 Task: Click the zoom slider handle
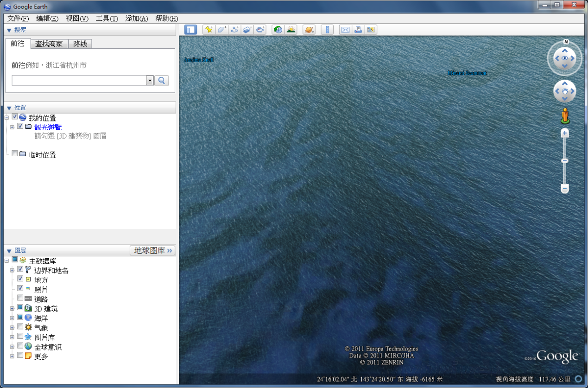pos(564,161)
